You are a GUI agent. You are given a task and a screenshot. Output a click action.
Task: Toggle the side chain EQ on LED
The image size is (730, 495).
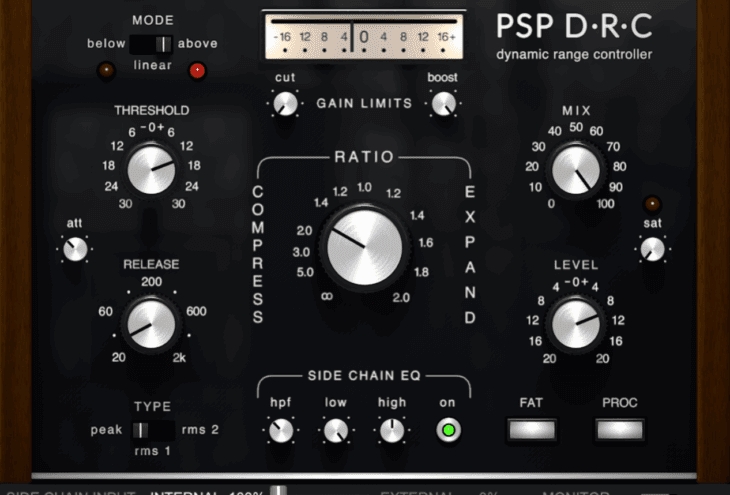[x=448, y=430]
